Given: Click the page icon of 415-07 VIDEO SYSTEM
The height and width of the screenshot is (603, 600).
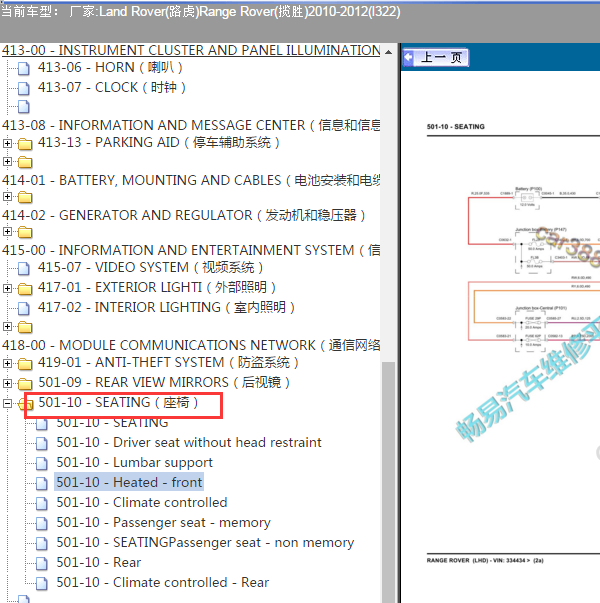Looking at the screenshot, I should [23, 268].
